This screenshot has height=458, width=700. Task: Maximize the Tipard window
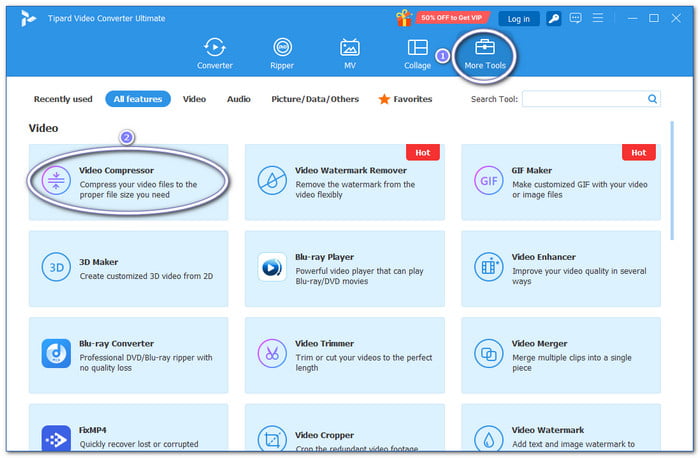tap(654, 18)
